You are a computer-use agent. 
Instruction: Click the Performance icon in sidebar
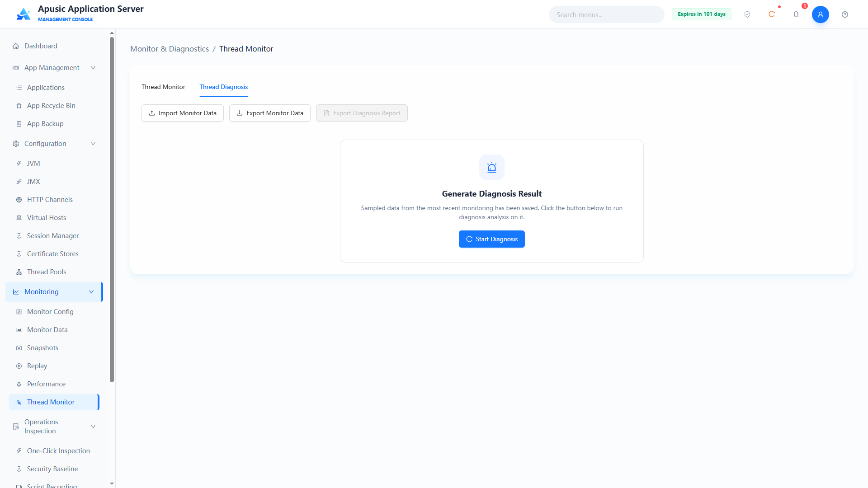tap(19, 384)
